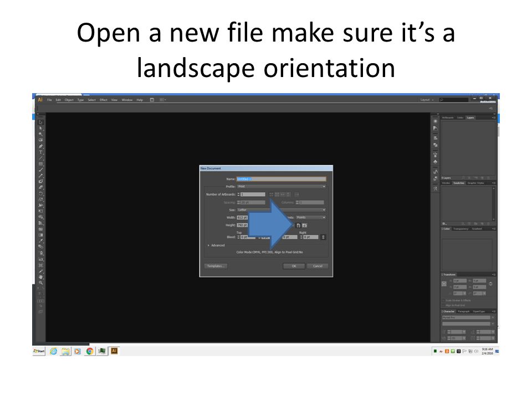The height and width of the screenshot is (399, 532).
Task: Select the Artboard tool
Action: 40,265
